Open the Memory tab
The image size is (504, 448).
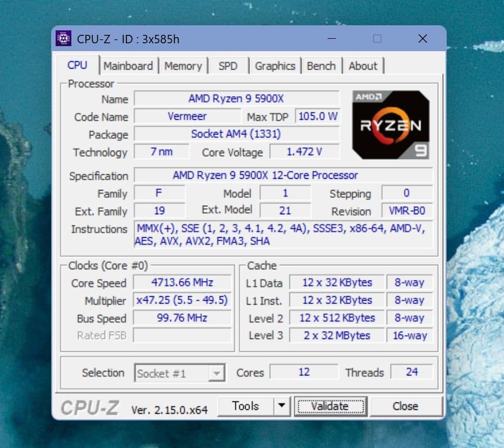click(184, 66)
